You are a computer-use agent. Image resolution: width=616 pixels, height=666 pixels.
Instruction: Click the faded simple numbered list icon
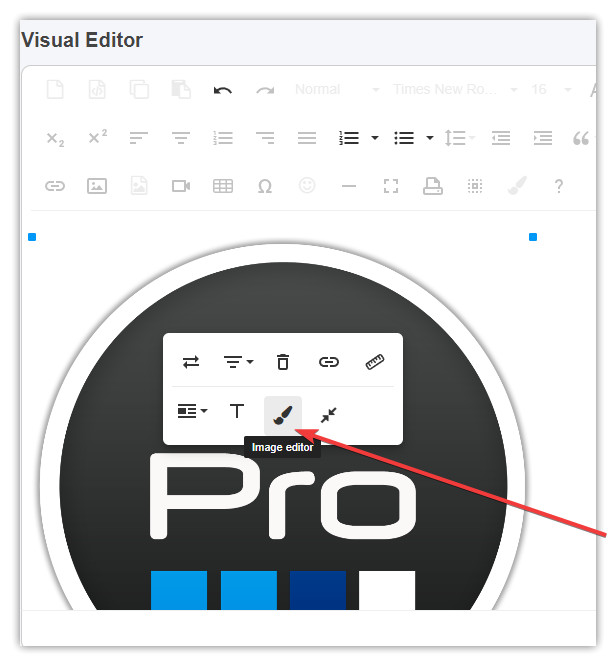pyautogui.click(x=223, y=138)
